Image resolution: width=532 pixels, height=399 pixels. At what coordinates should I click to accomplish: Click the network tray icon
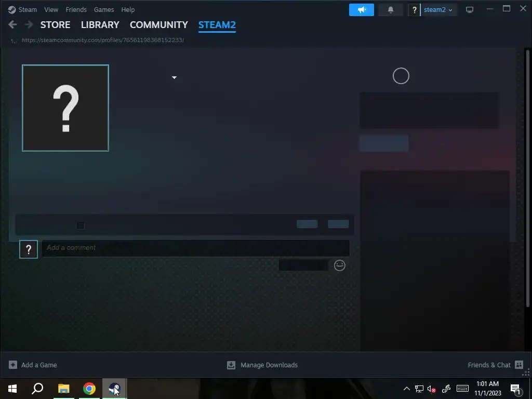click(419, 389)
